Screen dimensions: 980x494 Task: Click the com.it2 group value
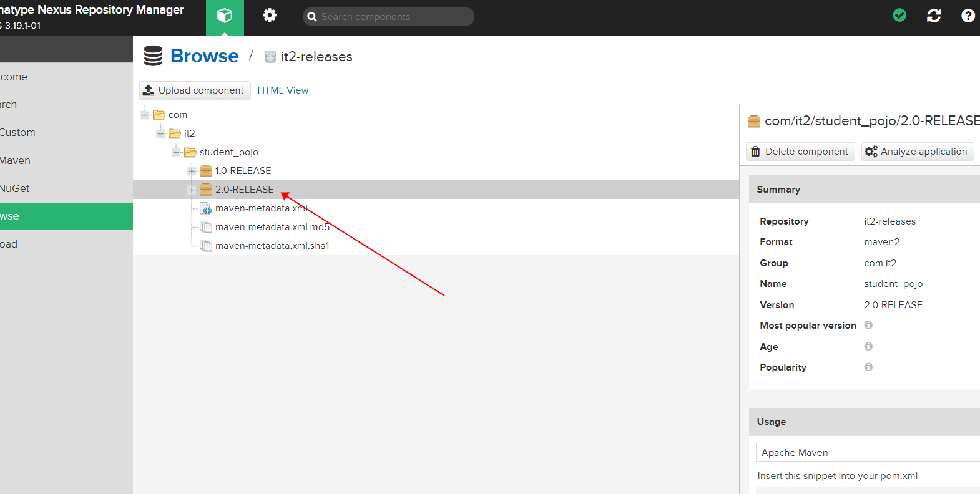(880, 263)
